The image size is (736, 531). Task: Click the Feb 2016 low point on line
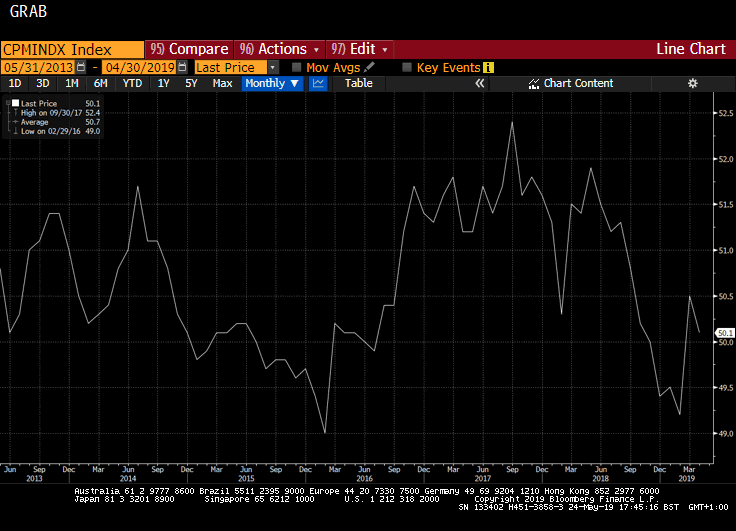325,432
